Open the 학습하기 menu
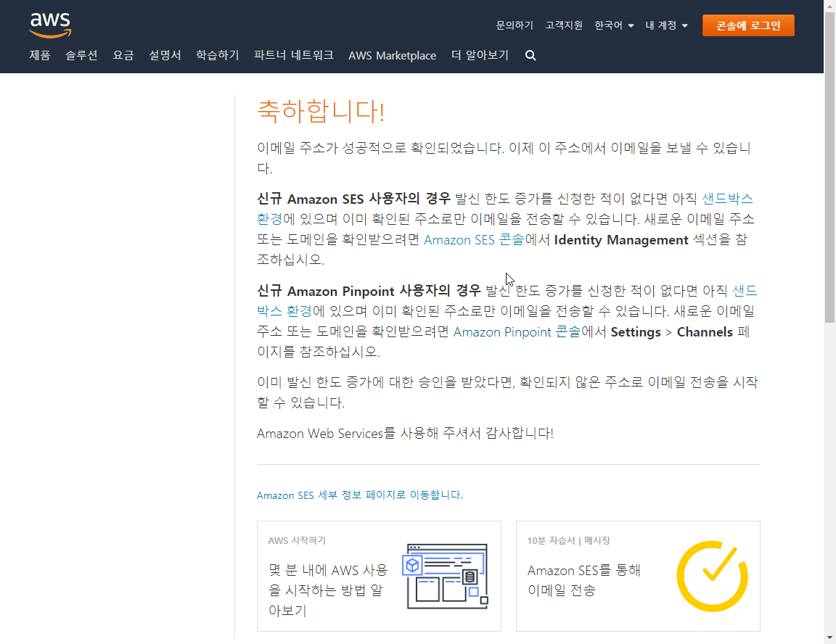Image resolution: width=836 pixels, height=644 pixels. coord(217,55)
